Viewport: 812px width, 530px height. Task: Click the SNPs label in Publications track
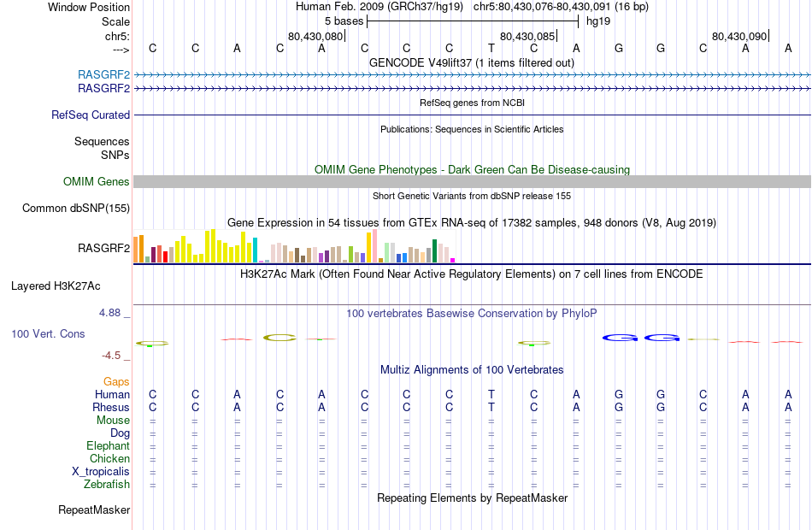coord(115,155)
